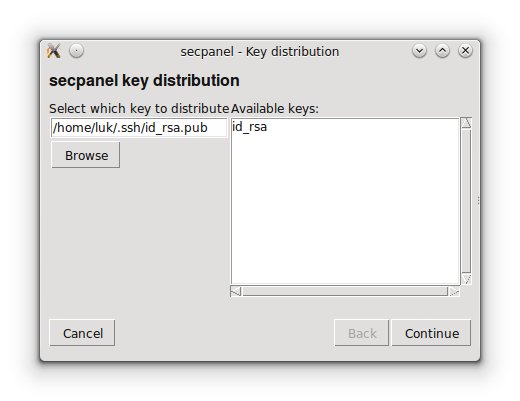Click the resize grip on right window edge
This screenshot has height=401, width=520.
(x=478, y=200)
